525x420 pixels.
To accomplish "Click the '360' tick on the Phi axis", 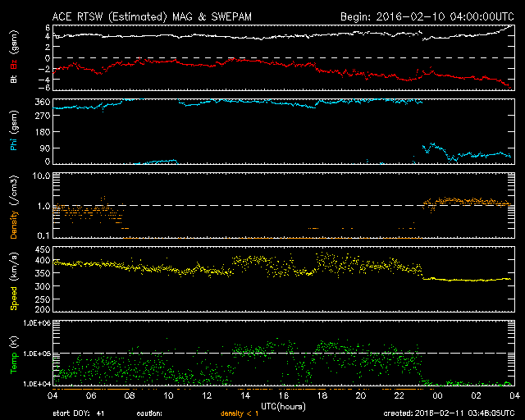I will [x=43, y=103].
